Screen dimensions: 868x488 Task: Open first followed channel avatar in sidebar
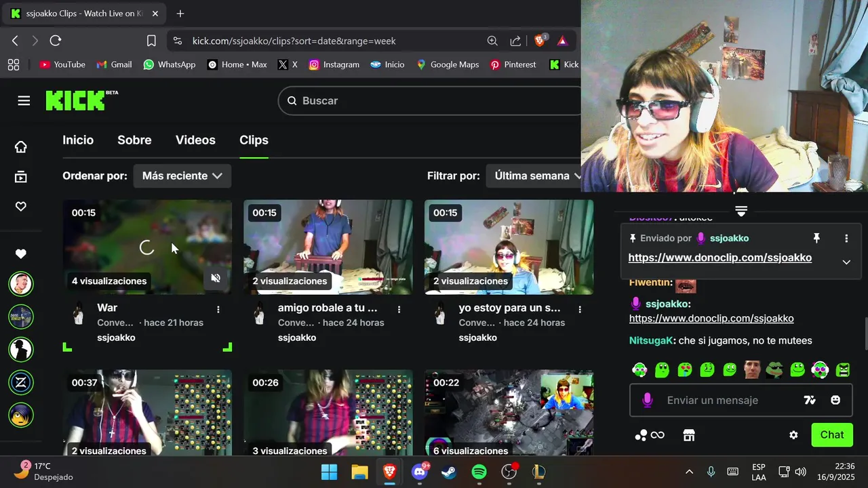21,283
